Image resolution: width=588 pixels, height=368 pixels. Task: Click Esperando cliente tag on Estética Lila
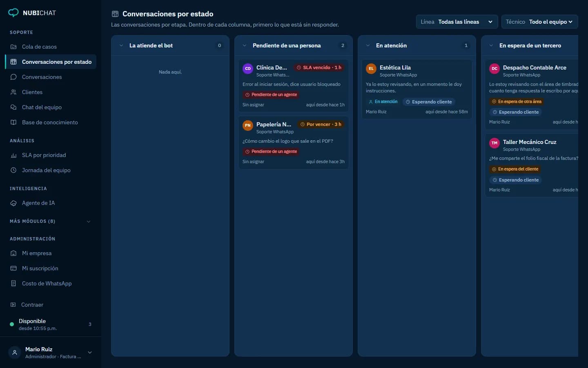(x=429, y=102)
